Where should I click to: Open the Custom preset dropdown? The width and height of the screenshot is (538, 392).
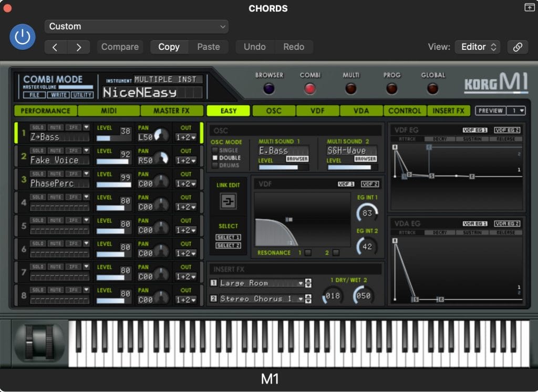136,26
